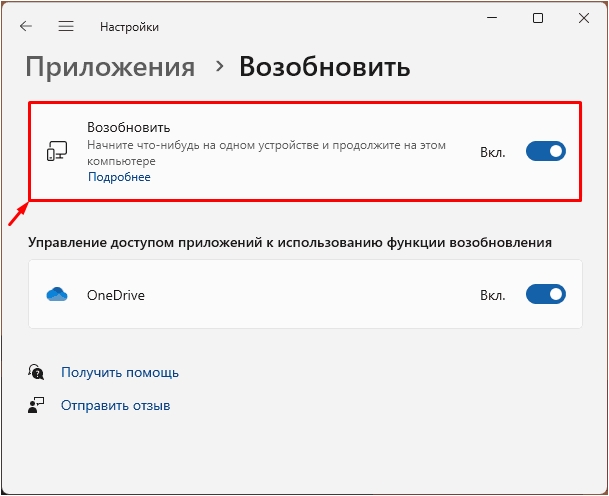Click the Возобновить page heading

coord(325,67)
